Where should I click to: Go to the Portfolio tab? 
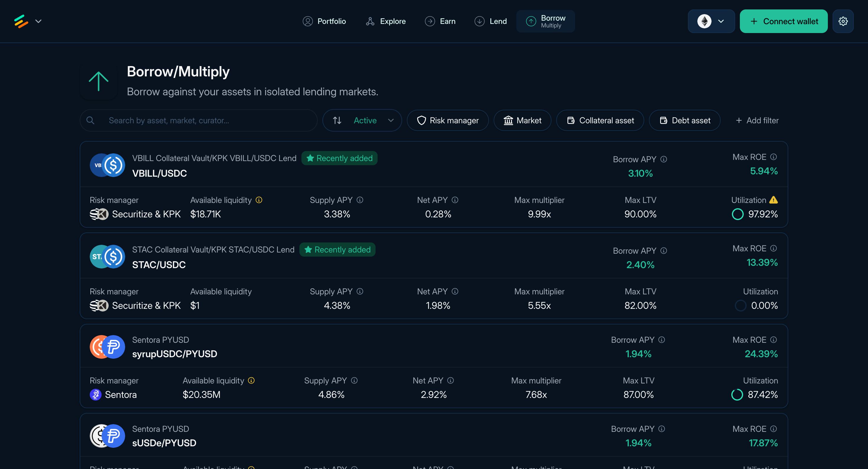pyautogui.click(x=324, y=21)
